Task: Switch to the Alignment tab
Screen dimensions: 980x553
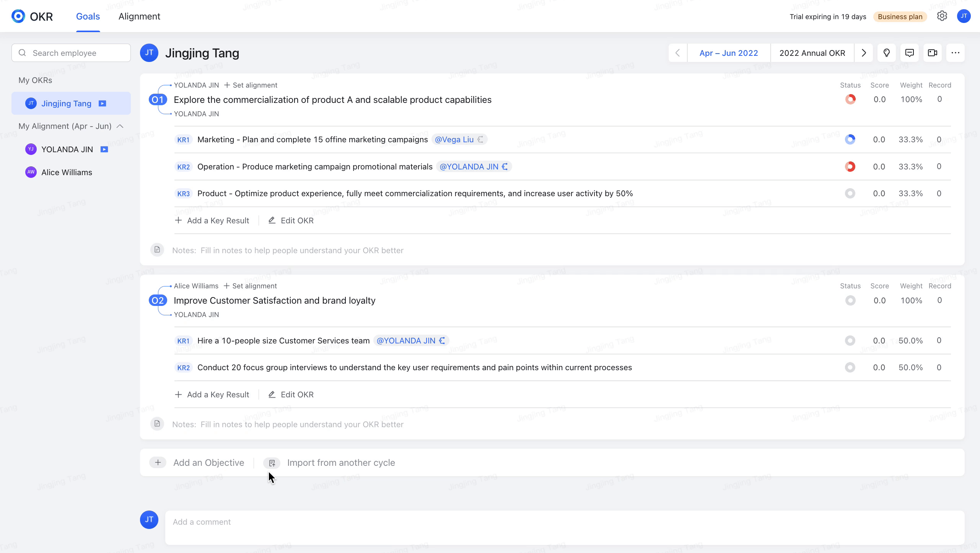Action: tap(139, 16)
